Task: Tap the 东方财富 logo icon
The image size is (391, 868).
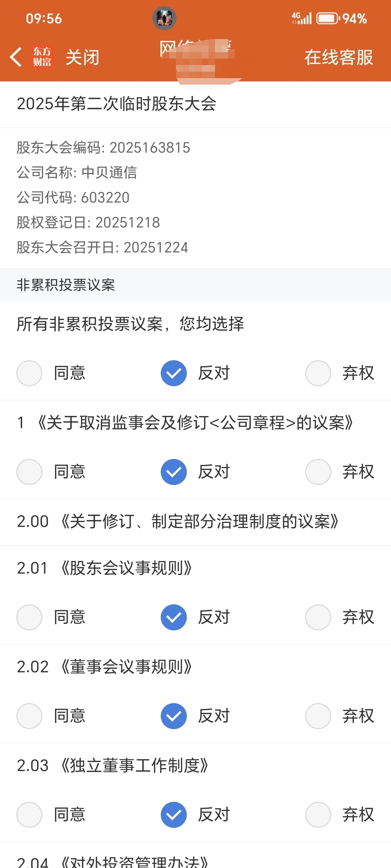Action: [42, 57]
